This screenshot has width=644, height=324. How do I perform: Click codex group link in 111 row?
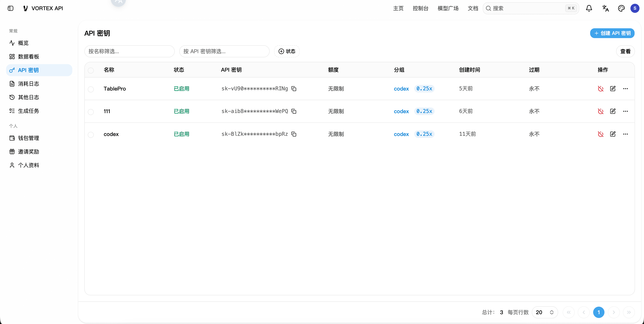[x=401, y=111]
